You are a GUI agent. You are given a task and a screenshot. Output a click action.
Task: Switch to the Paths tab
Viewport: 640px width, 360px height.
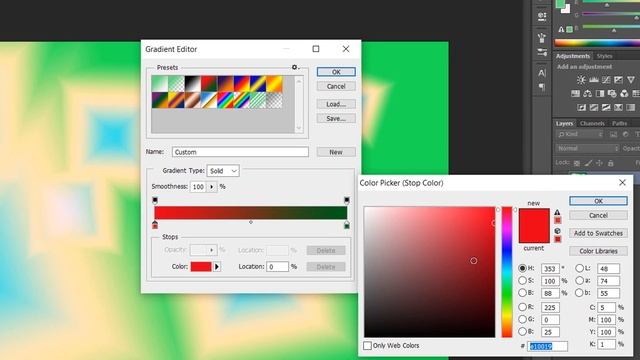pyautogui.click(x=619, y=123)
